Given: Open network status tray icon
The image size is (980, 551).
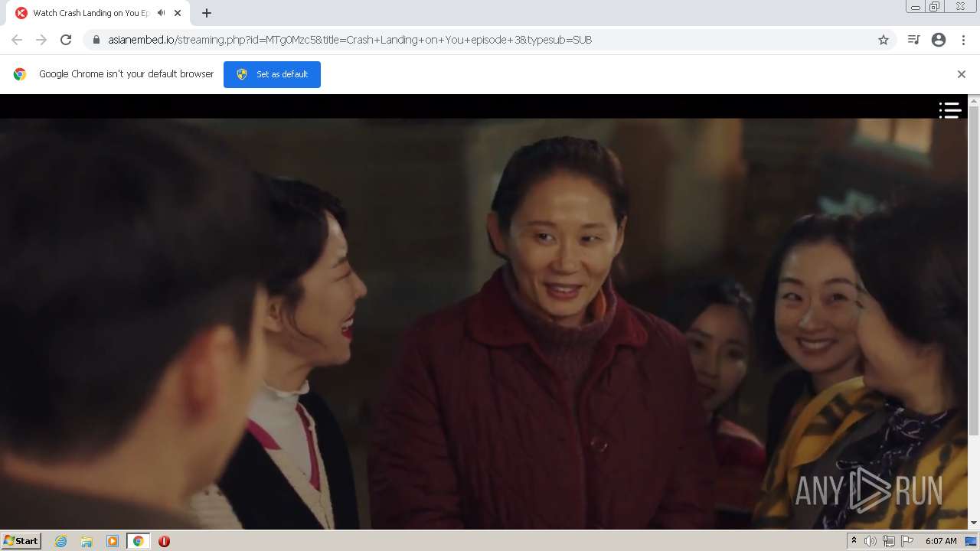Looking at the screenshot, I should (889, 541).
